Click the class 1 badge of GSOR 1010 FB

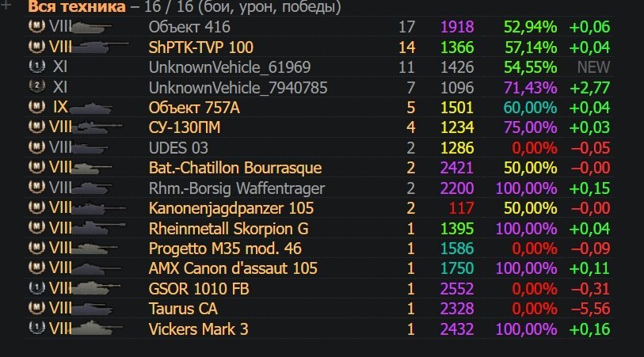(x=36, y=287)
